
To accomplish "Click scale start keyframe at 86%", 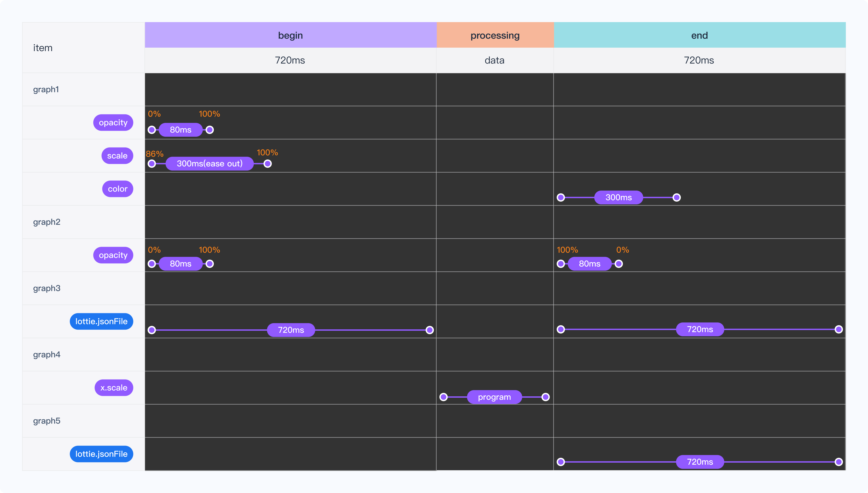I will click(x=152, y=164).
